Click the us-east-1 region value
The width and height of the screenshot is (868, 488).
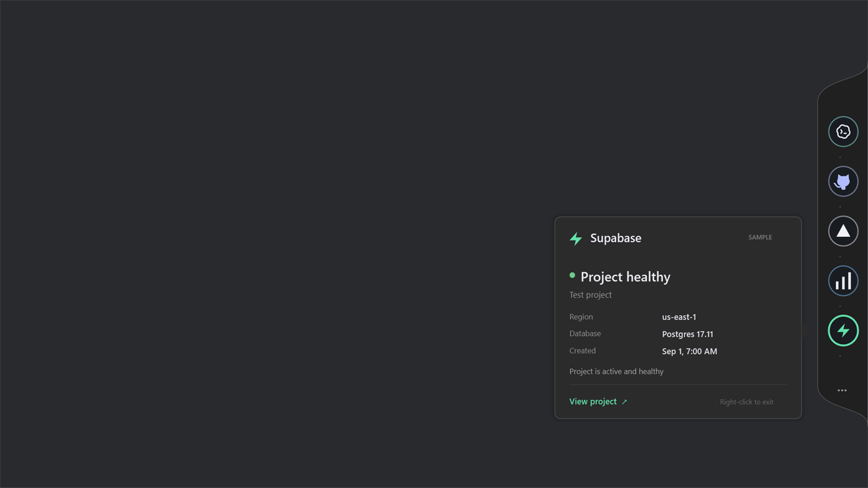(679, 317)
